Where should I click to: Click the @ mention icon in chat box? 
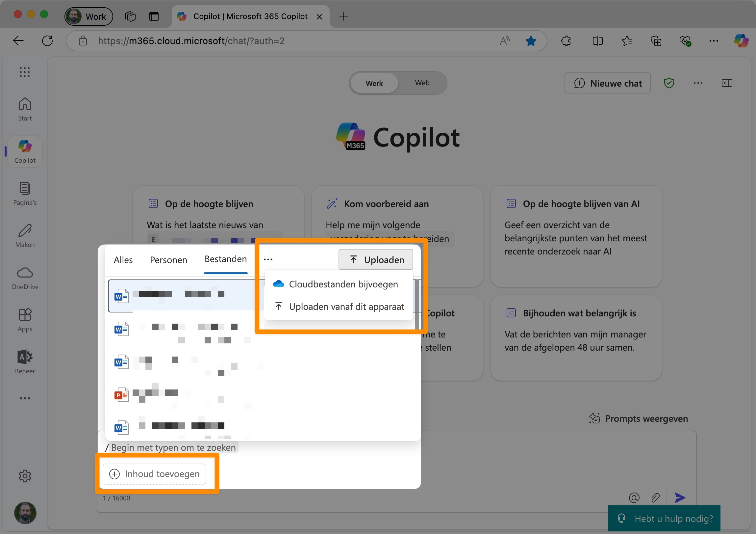pyautogui.click(x=634, y=497)
